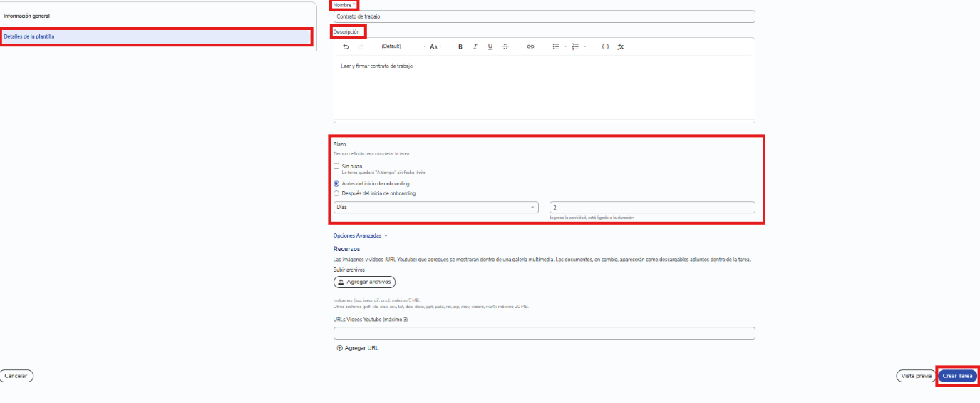Screen dimensions: 980x403
Task: Open Detalles de la plantilla section
Action: (157, 36)
